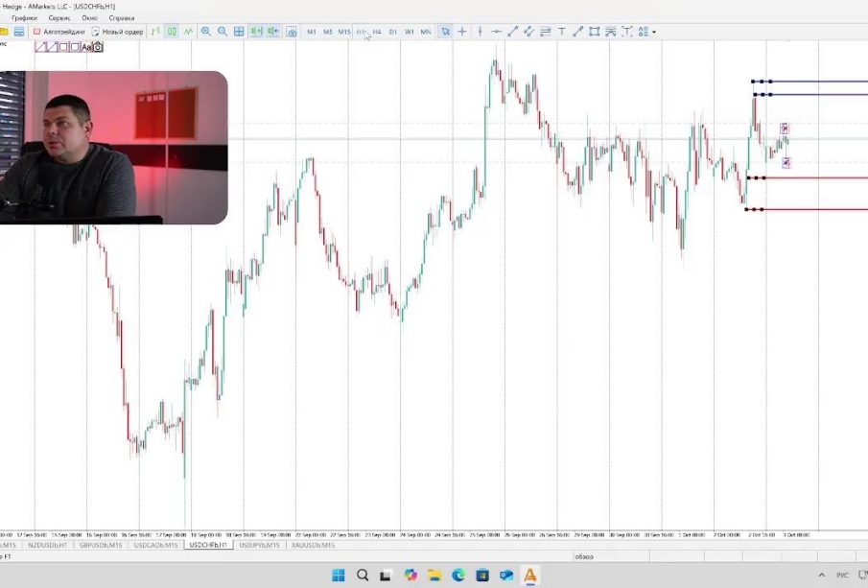Select the text label tool
This screenshot has width=868, height=588.
562,32
